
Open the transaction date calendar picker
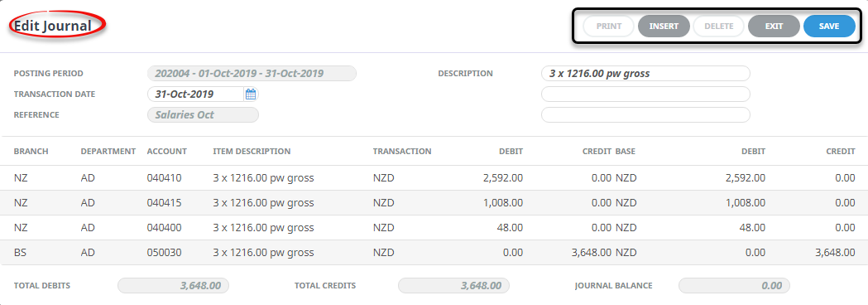[251, 94]
